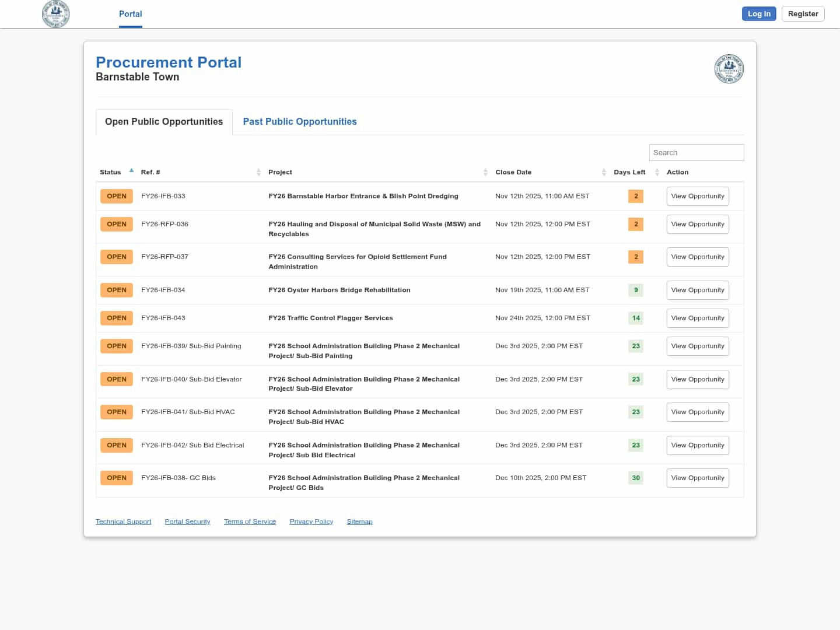
Task: Switch to Past Public Opportunities tab
Action: (x=300, y=121)
